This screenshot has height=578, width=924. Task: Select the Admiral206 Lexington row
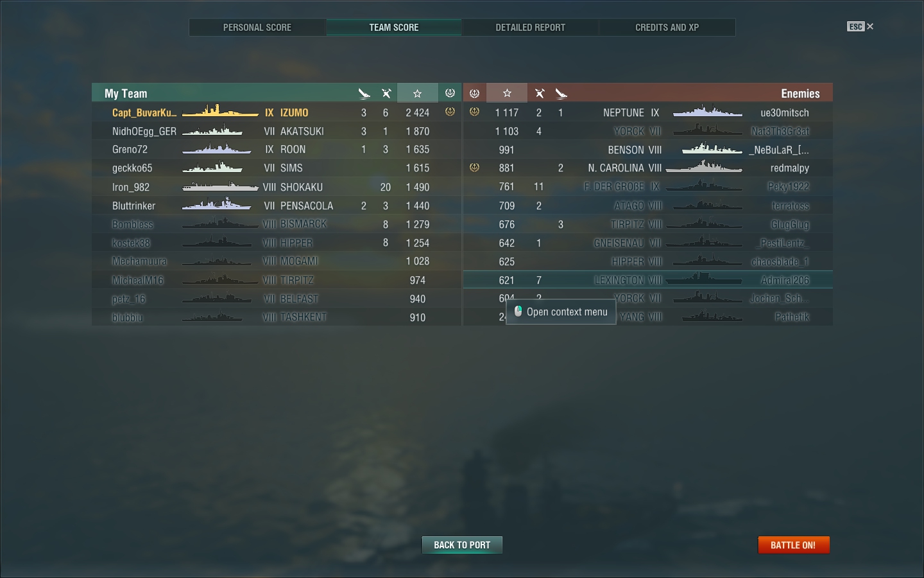tap(647, 280)
